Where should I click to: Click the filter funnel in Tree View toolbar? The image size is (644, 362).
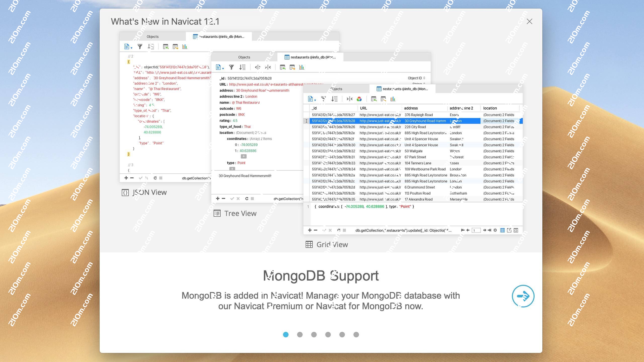(x=231, y=67)
